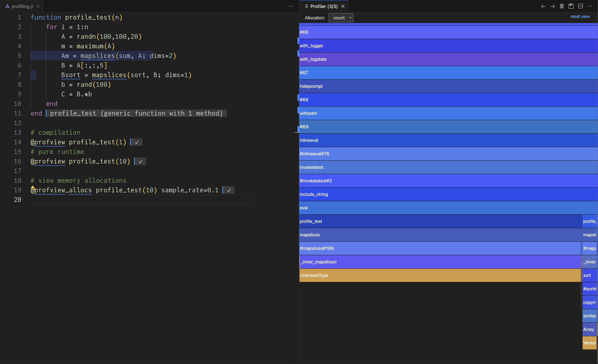Go to next profile with forward arrow
This screenshot has width=598, height=364.
[x=553, y=6]
